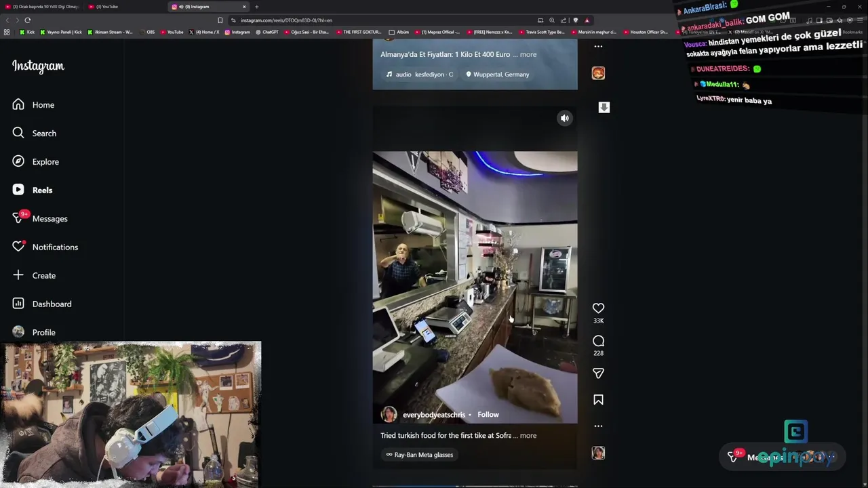Click the Brave rewards triangle icon
This screenshot has height=488, width=868.
587,20
